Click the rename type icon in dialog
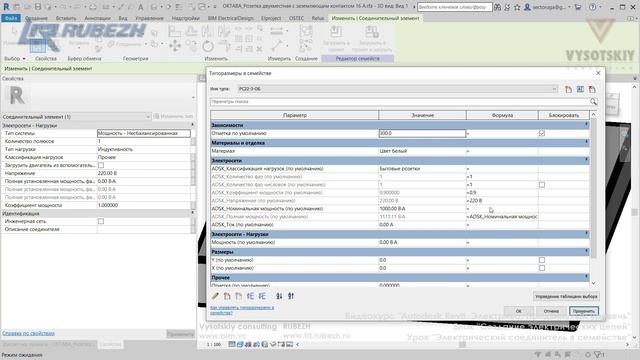Screen dimensions: 640x360 click(x=580, y=89)
